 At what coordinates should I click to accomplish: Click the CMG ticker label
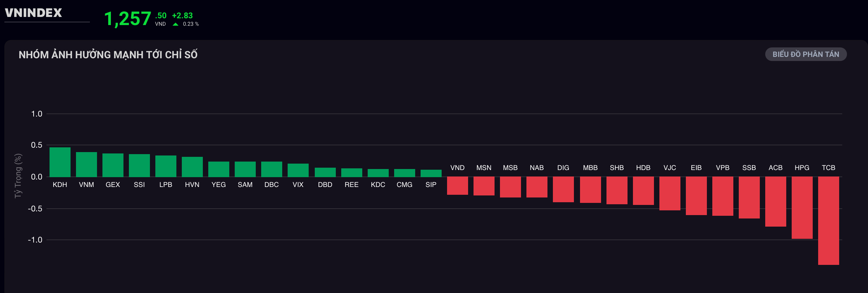[x=405, y=185]
